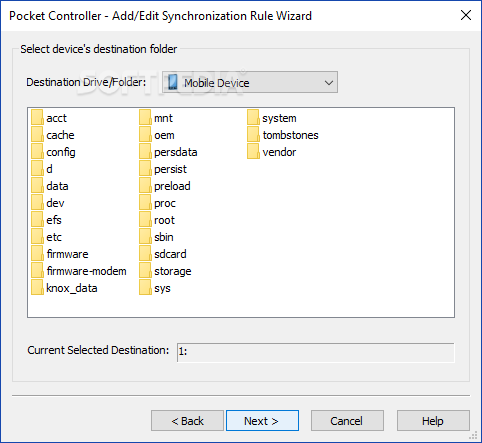Click the 'cache' folder name
Viewport: 482px width, 443px height.
point(60,135)
